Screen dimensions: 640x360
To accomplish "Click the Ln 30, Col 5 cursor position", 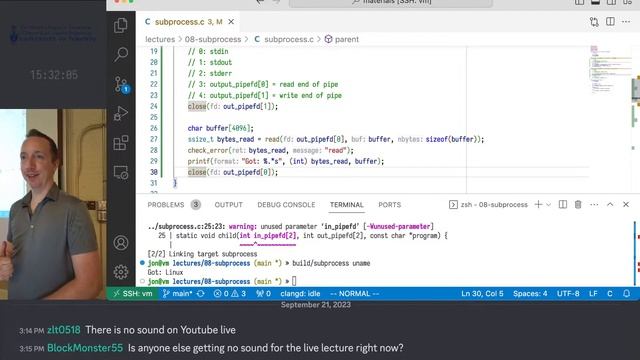I will (482, 293).
